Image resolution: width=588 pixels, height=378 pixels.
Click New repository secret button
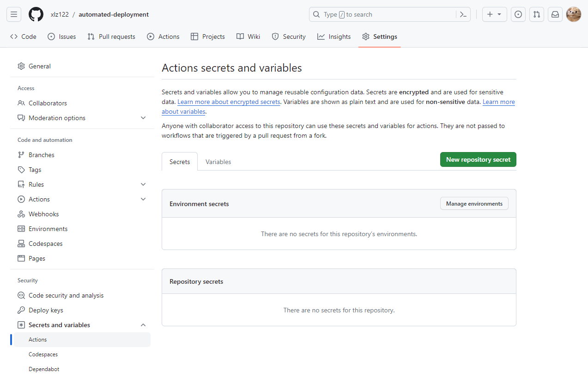(478, 159)
